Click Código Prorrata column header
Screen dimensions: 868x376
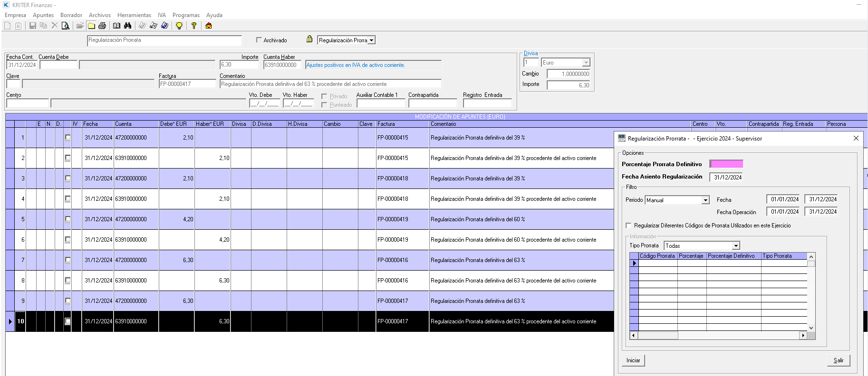point(658,256)
